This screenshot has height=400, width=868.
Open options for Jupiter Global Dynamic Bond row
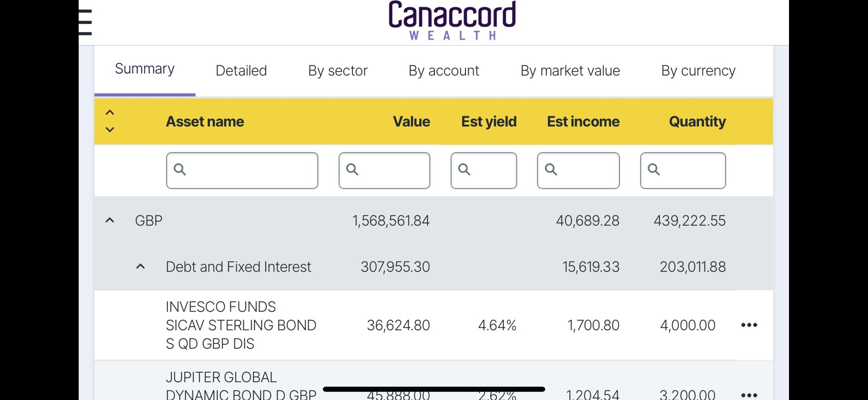click(749, 395)
